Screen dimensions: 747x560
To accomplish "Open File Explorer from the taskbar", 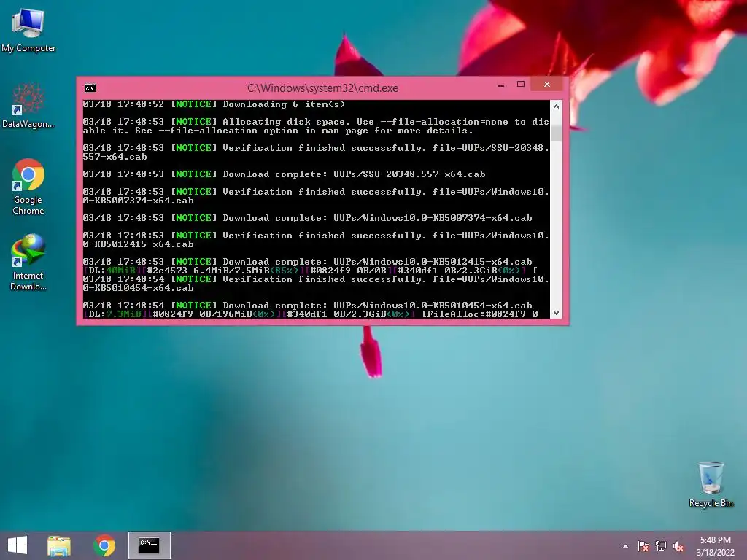I will [59, 545].
